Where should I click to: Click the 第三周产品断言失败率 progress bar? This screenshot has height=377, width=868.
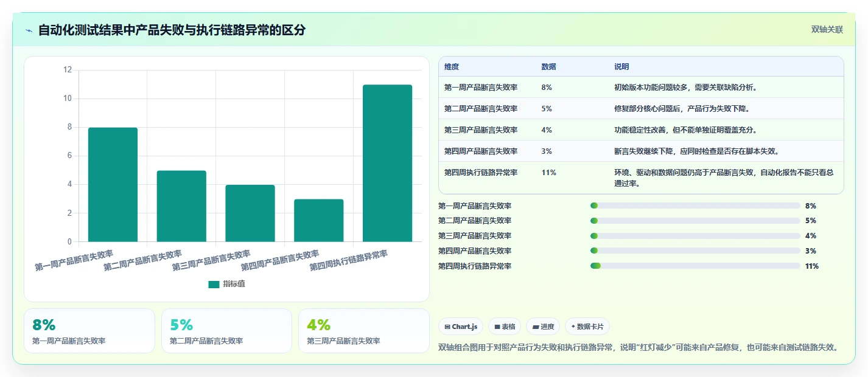coord(695,236)
